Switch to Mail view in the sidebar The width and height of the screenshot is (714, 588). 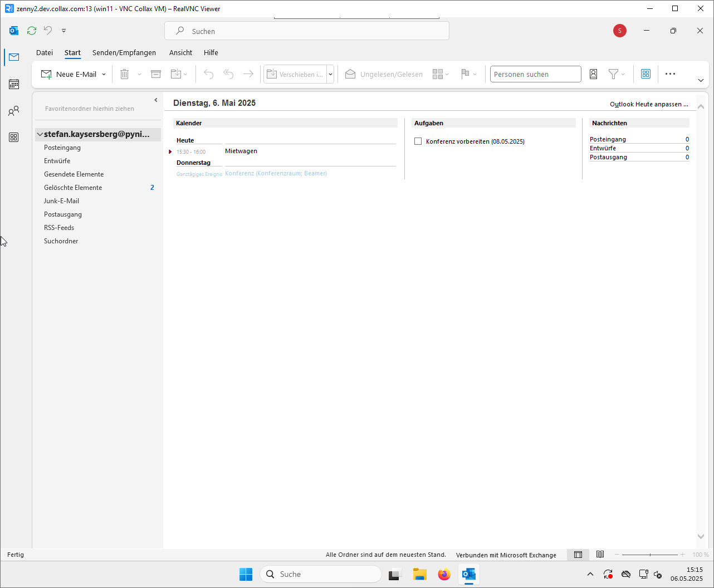[14, 57]
